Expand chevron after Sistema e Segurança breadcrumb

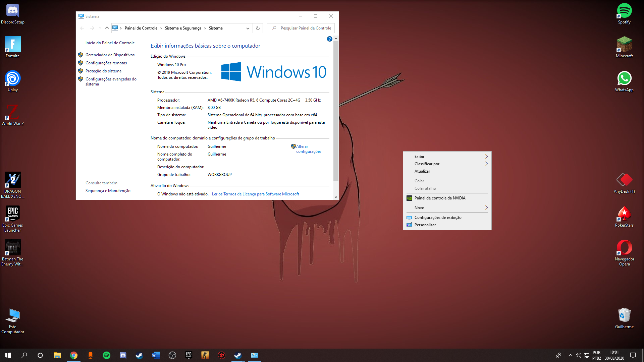205,28
